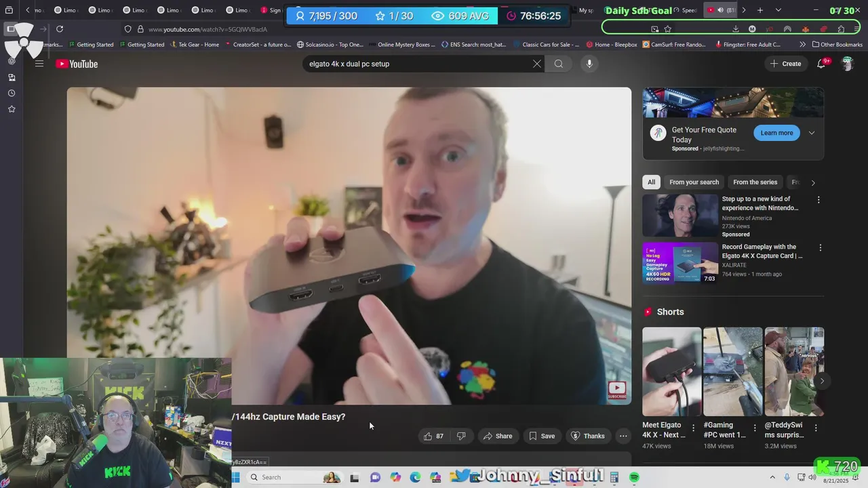Open Copilot from the taskbar
Screen dimensions: 868x488
pyautogui.click(x=395, y=477)
